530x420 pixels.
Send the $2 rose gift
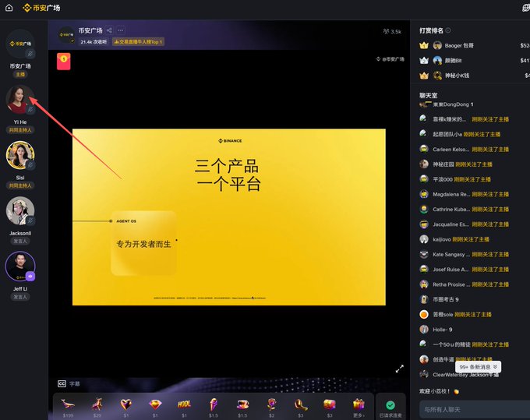tap(271, 408)
